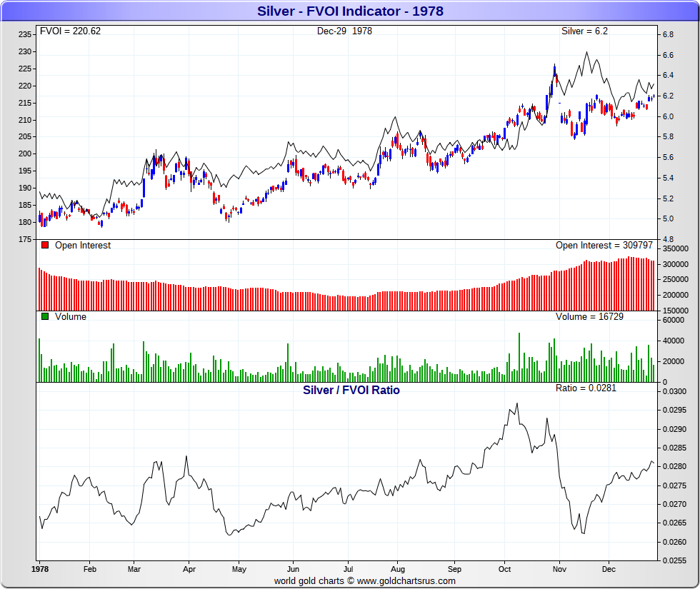Click the 200 tick on FVOI axis
Image resolution: width=700 pixels, height=589 pixels.
25,154
